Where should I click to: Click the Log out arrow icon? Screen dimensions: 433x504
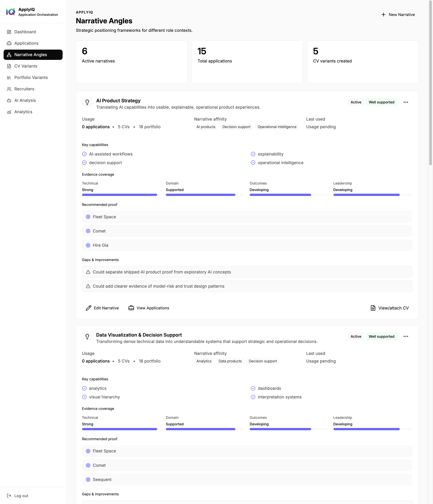[x=9, y=496]
